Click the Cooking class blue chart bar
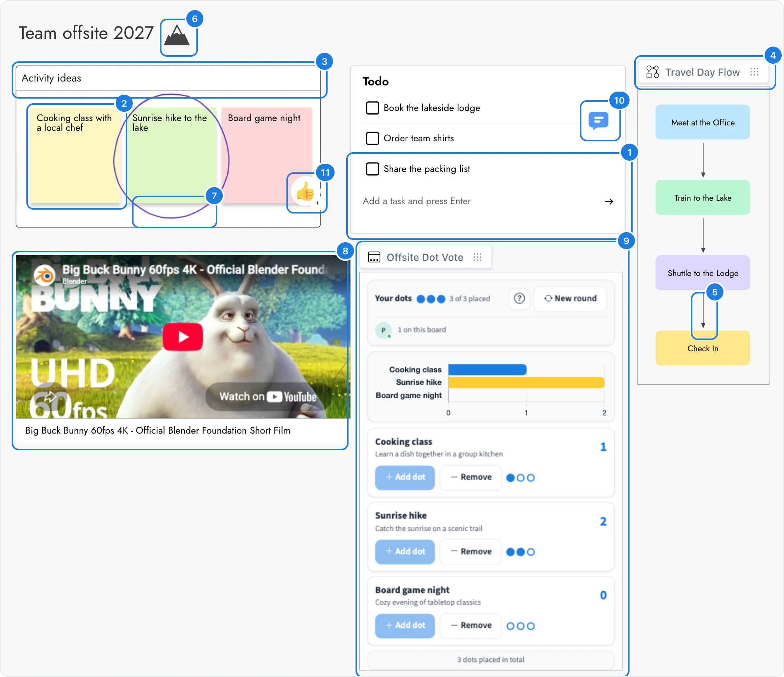Screen dimensions: 784x677 tap(487, 370)
